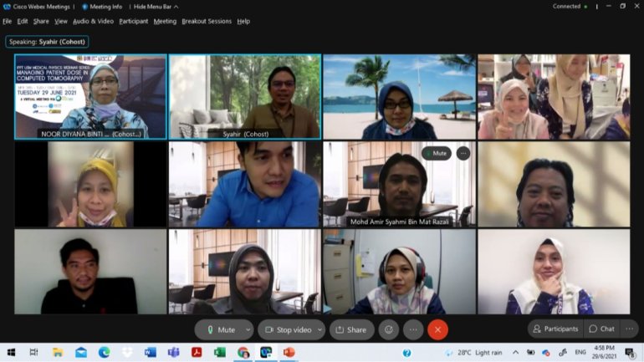Open the Breakout Sessions menu

pos(207,22)
